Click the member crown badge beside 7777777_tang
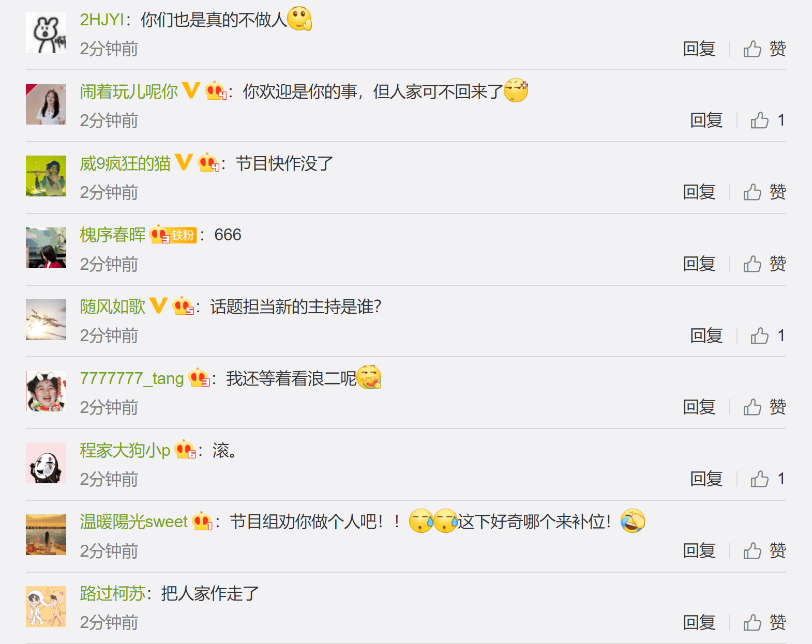Viewport: 812px width, 644px height. [x=199, y=378]
